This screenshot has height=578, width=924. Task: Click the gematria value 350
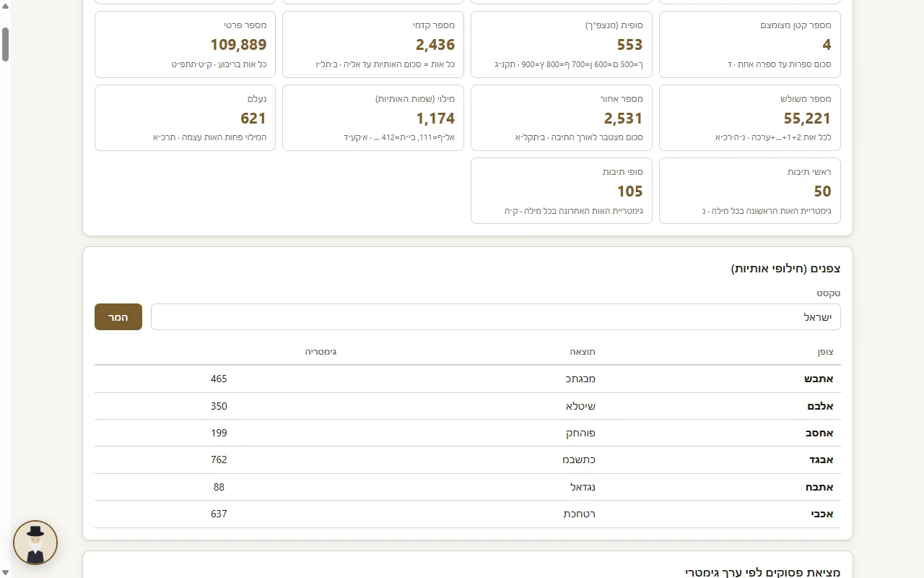coord(219,406)
